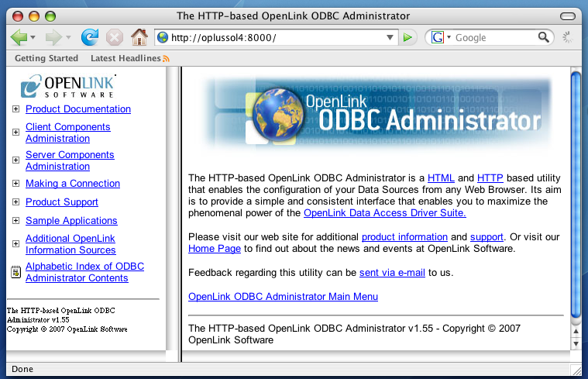Click the Stop loading icon
This screenshot has height=379, width=588.
115,37
